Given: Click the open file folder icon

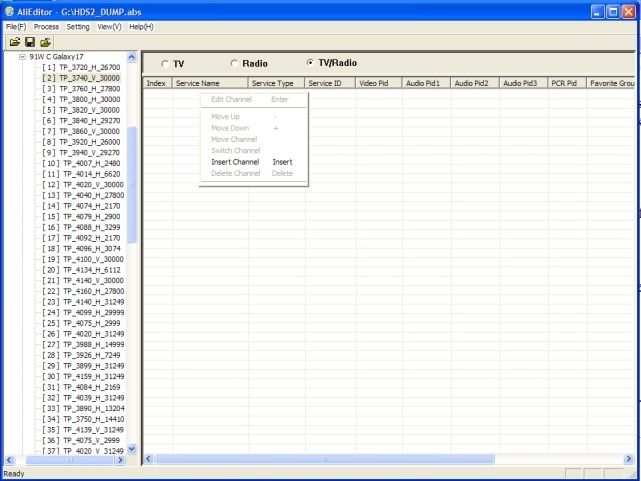Looking at the screenshot, I should tap(15, 42).
